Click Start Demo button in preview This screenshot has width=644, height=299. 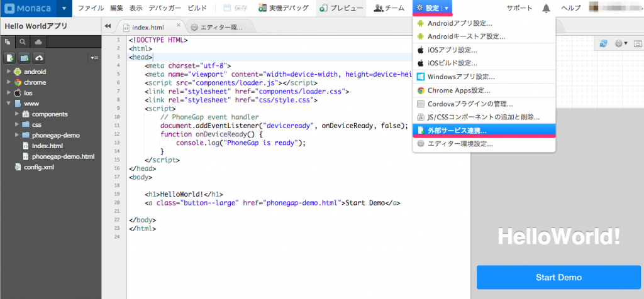coord(558,277)
